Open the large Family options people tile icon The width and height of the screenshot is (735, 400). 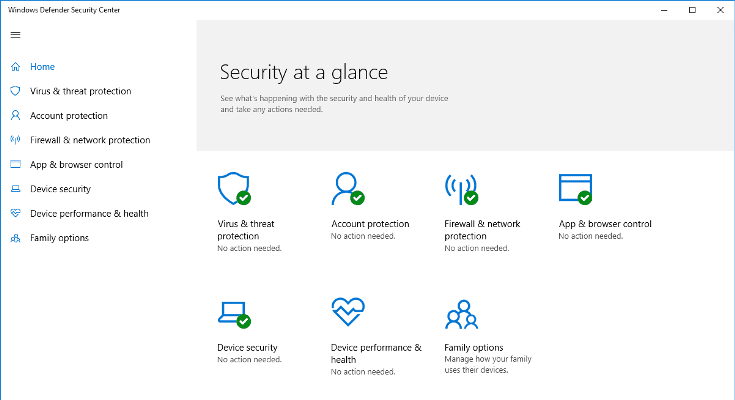point(461,315)
